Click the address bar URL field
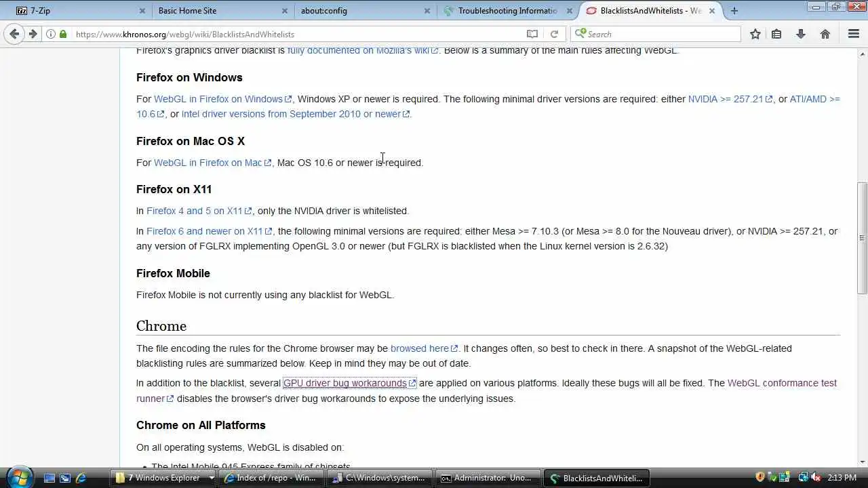 (x=298, y=34)
